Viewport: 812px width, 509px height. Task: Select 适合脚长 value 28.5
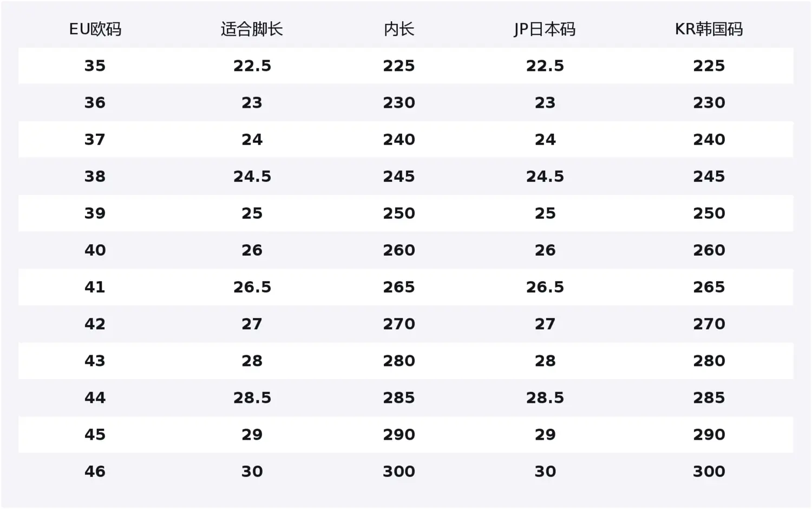(252, 398)
